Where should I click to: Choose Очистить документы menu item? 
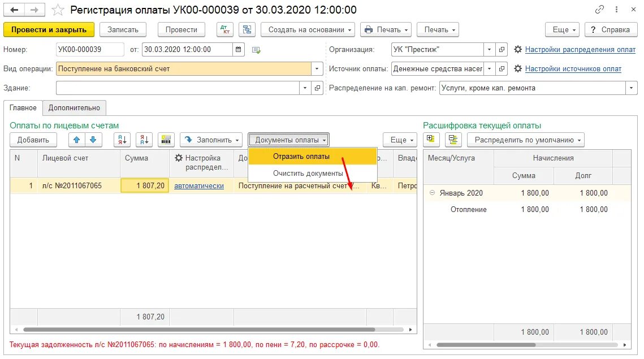pyautogui.click(x=313, y=174)
